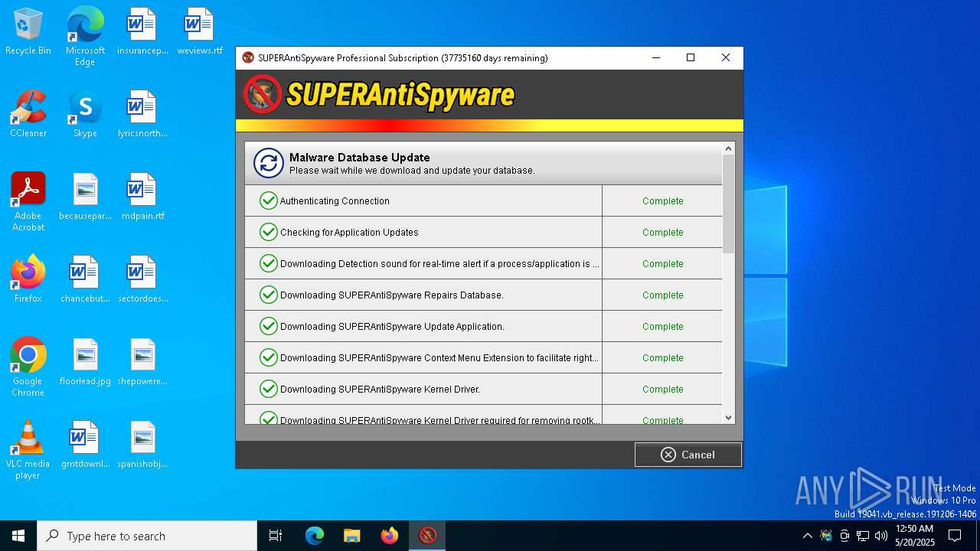Open the Recycle Bin desktop icon
The width and height of the screenshot is (980, 551).
pyautogui.click(x=28, y=31)
